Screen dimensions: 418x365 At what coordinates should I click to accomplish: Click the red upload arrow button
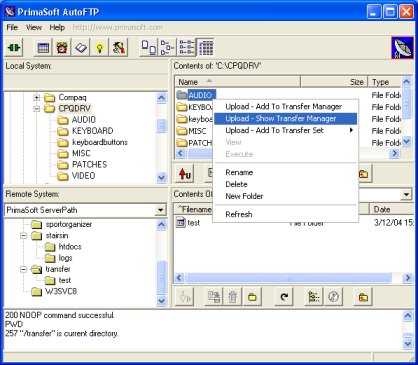tap(185, 174)
